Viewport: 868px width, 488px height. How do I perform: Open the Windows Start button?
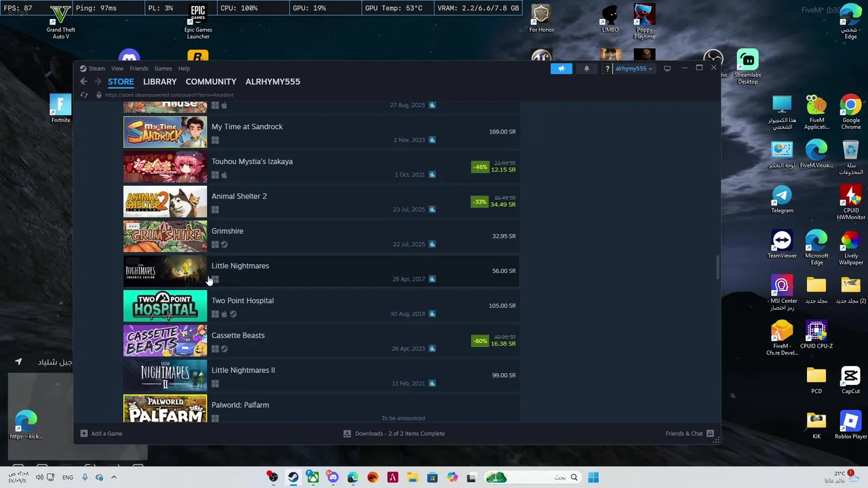[593, 477]
